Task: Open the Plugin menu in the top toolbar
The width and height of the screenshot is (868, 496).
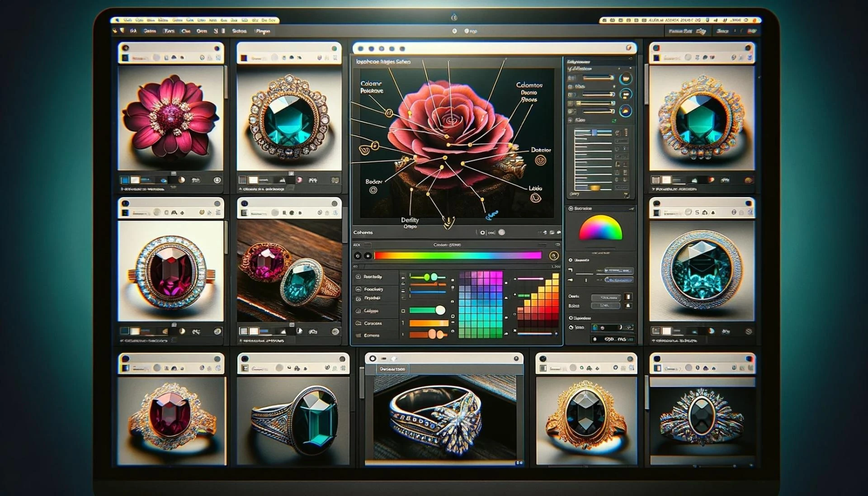Action: coord(261,31)
